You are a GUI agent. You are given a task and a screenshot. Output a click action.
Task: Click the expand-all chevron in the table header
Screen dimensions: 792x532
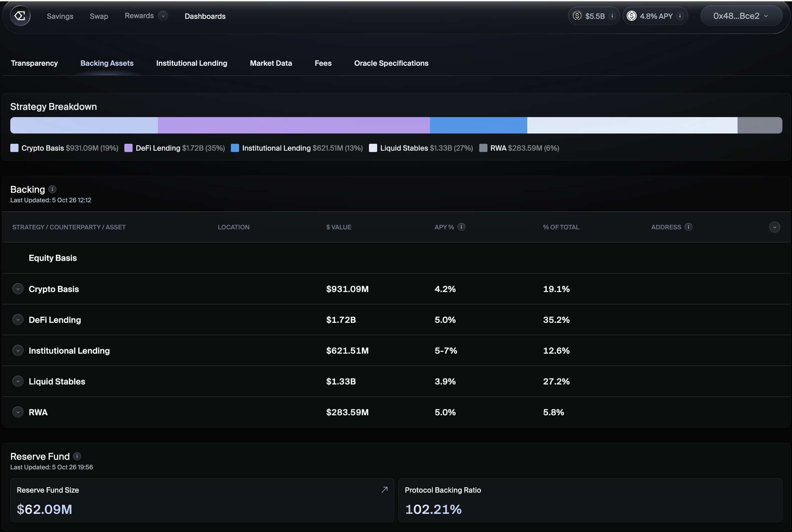click(x=775, y=227)
